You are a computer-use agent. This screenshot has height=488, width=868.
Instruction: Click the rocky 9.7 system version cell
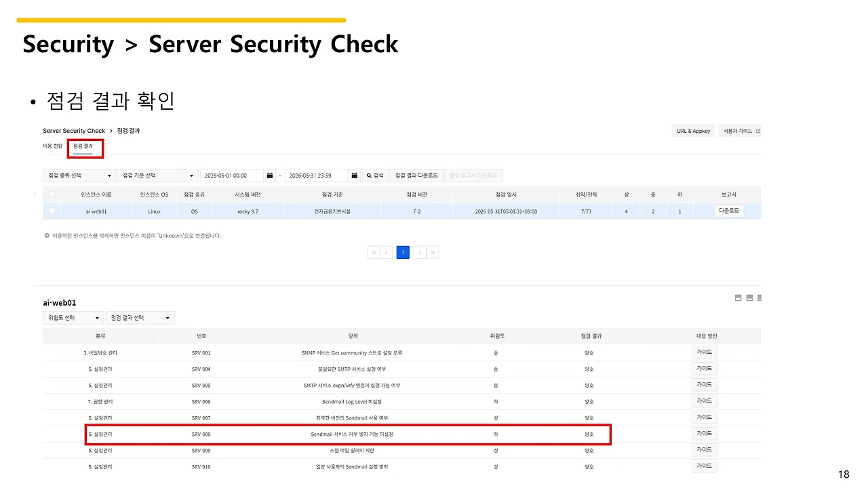pyautogui.click(x=247, y=211)
